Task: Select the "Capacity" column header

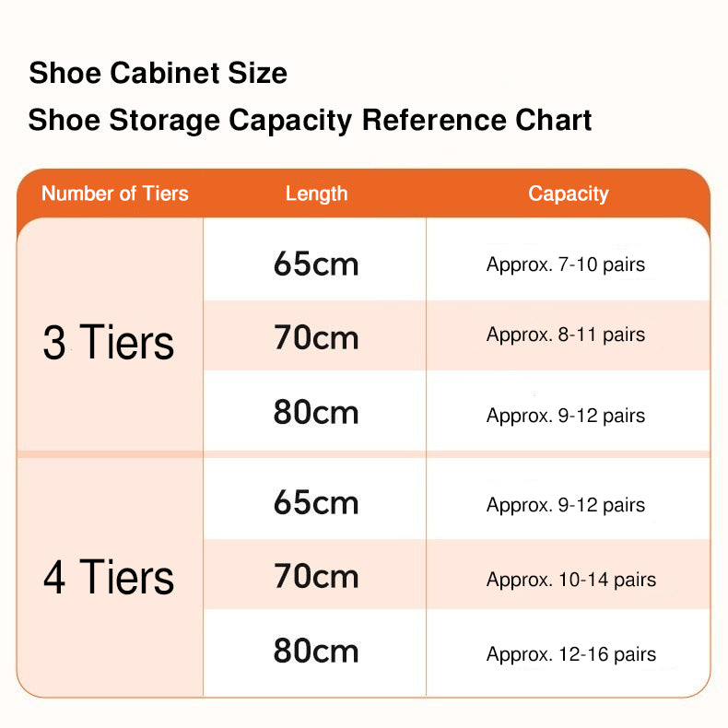Action: (x=568, y=194)
